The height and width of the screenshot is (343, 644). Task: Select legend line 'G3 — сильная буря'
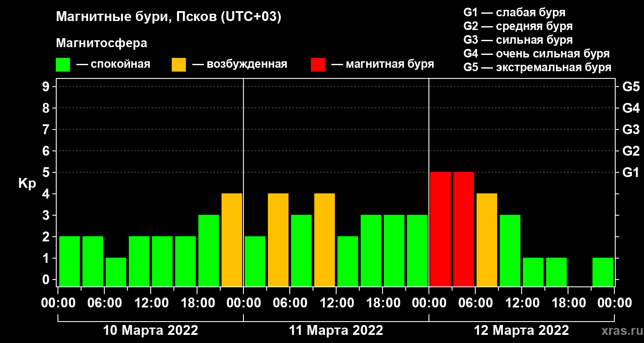(x=518, y=40)
